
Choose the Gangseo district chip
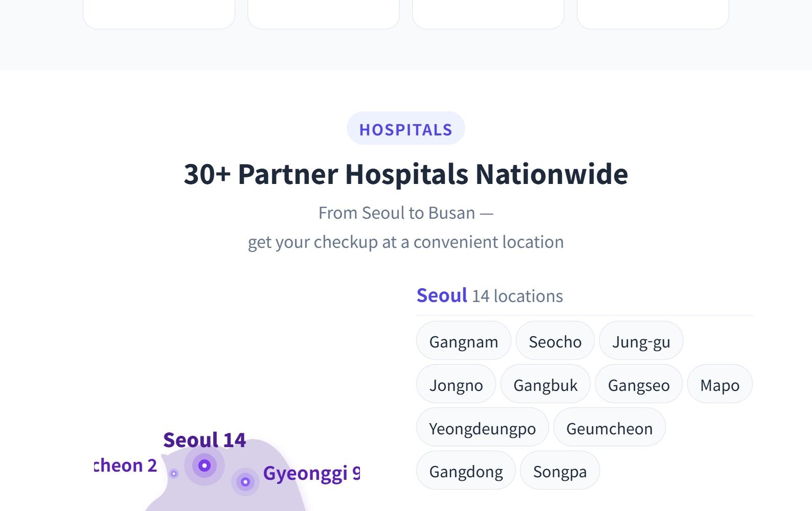tap(638, 384)
